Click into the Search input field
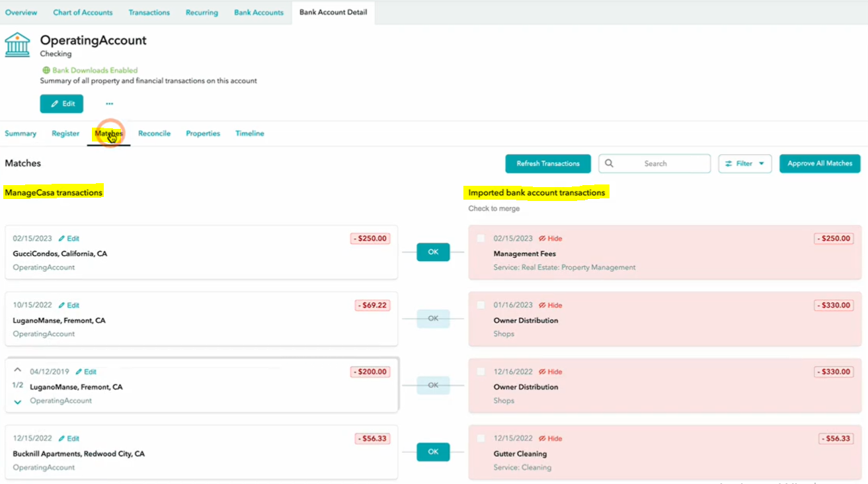This screenshot has width=868, height=484. 661,163
